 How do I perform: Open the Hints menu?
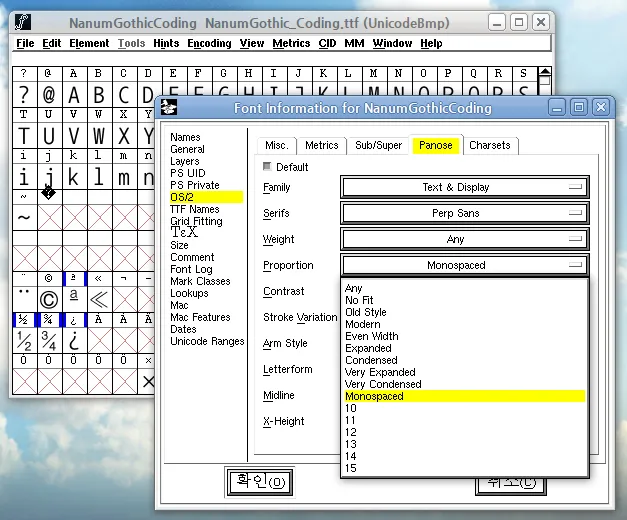click(x=166, y=43)
